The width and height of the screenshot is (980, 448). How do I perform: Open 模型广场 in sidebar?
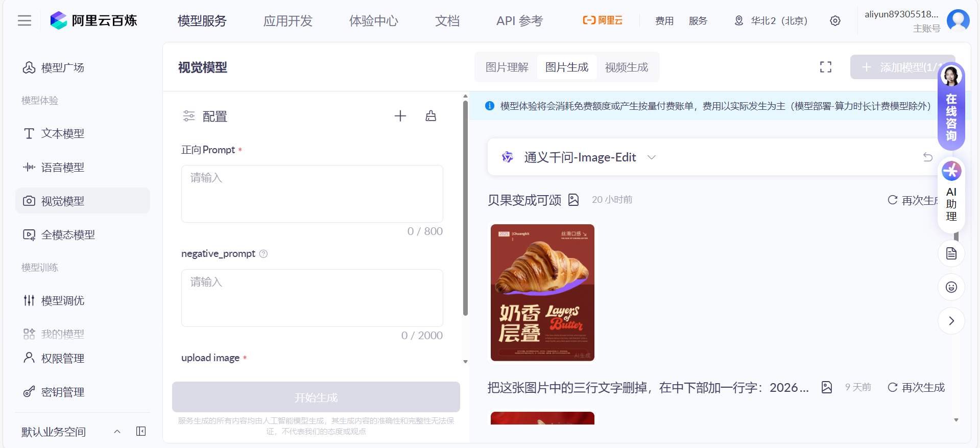(83, 67)
